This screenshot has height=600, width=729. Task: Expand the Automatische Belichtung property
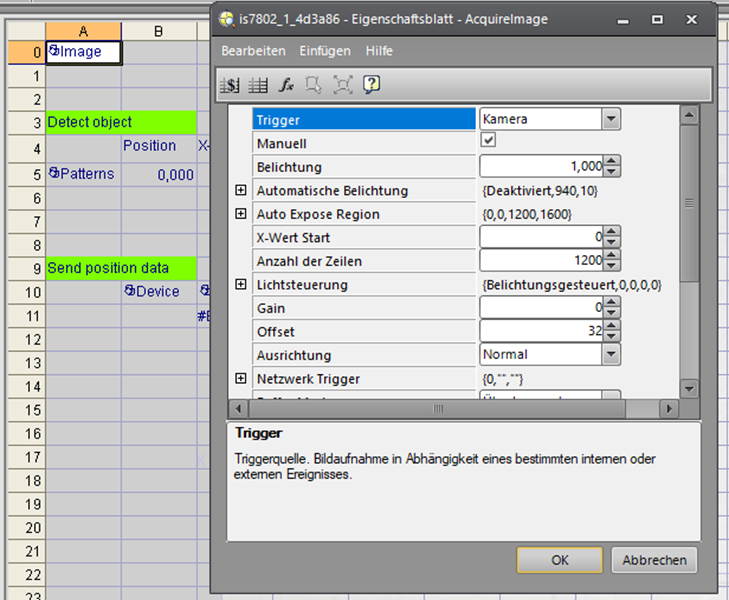click(x=240, y=190)
